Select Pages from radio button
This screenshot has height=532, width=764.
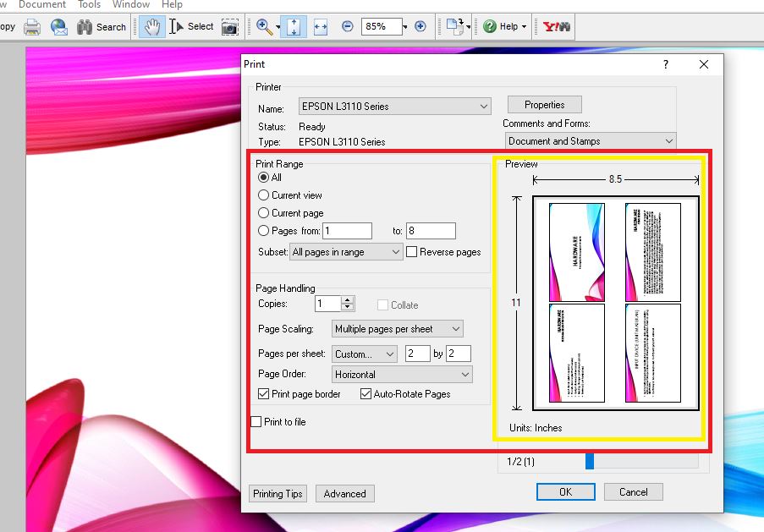[264, 230]
